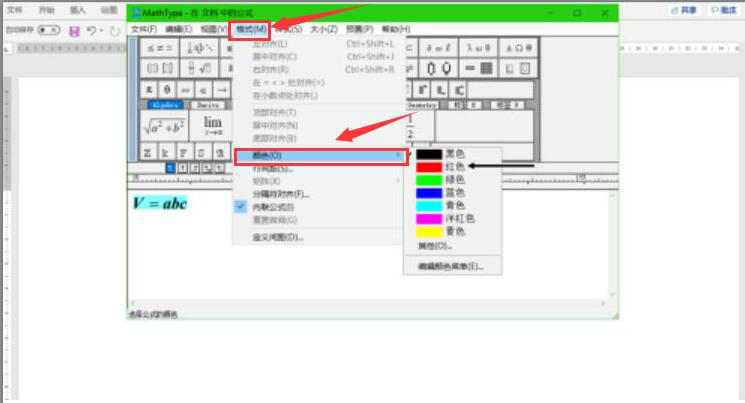Screen dimensions: 745x403
Task: Open the hat and overbar templates palette
Action: tap(439, 68)
